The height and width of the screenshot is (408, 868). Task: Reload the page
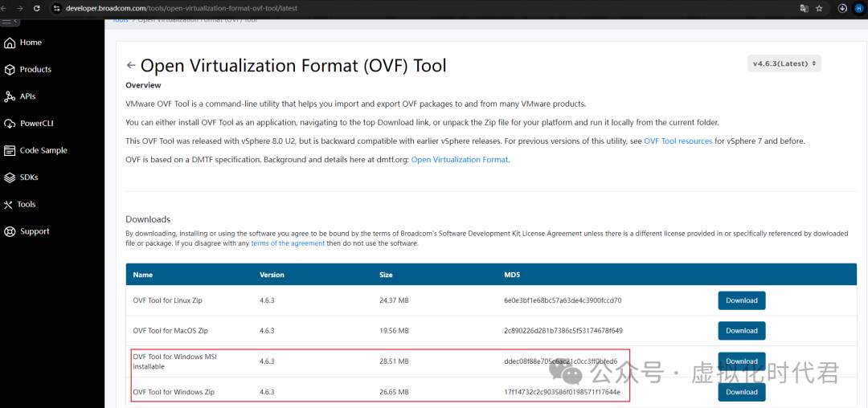pos(37,8)
